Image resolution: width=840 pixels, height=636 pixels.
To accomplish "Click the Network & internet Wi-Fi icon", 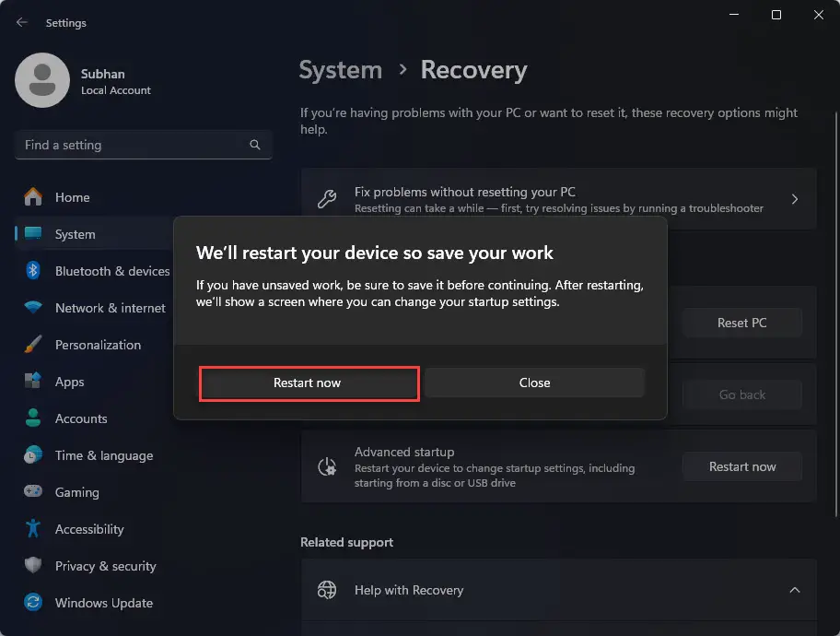I will click(33, 308).
